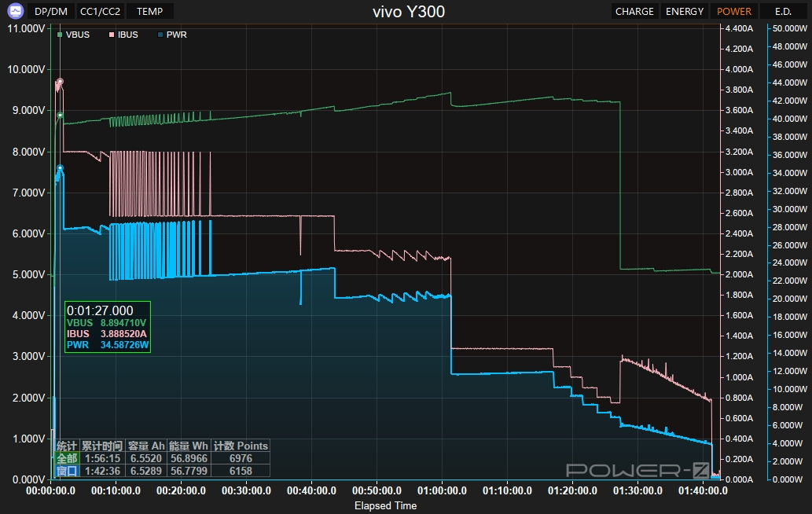This screenshot has width=812, height=514.
Task: Switch to the CC1/CC2 tab
Action: (x=100, y=11)
